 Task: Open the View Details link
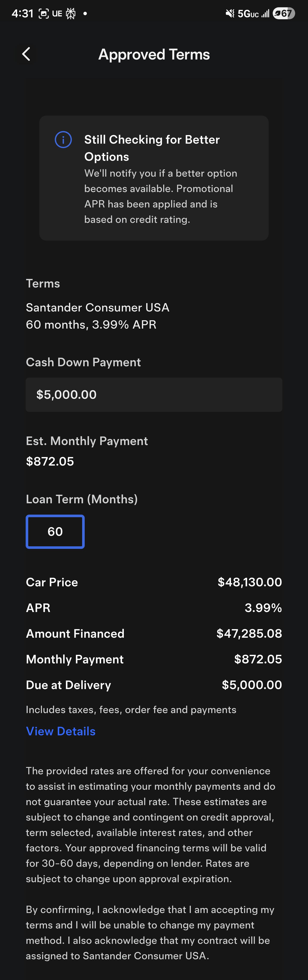pyautogui.click(x=61, y=731)
